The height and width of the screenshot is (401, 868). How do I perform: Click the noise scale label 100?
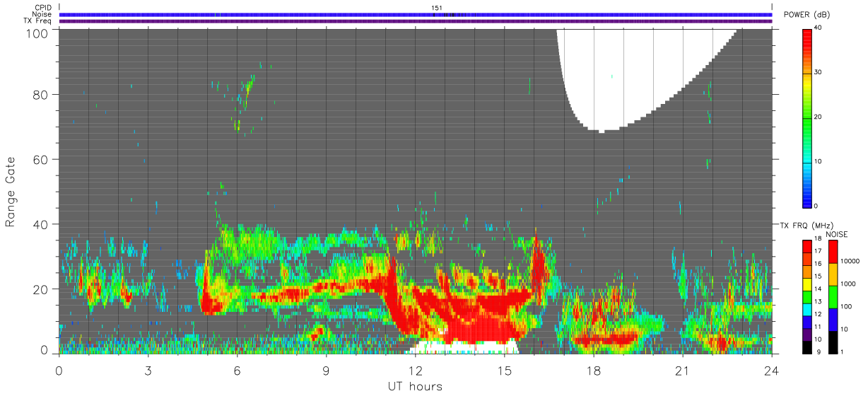pos(845,306)
